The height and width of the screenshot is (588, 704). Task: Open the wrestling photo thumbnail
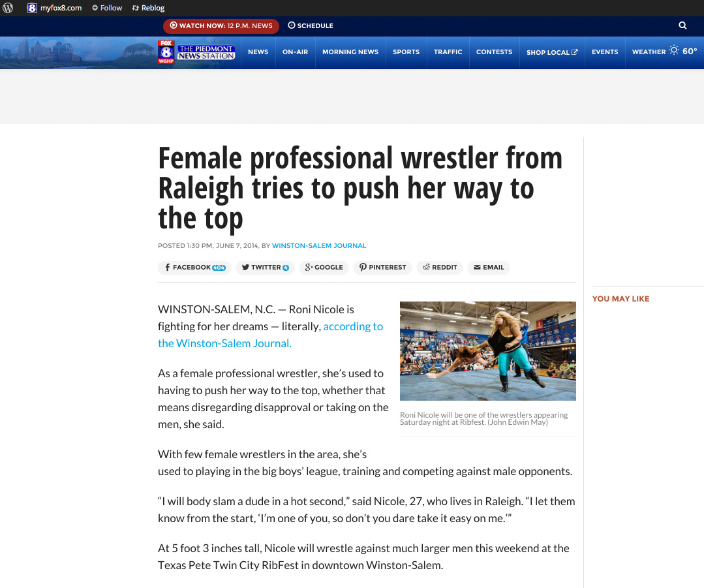coord(487,351)
